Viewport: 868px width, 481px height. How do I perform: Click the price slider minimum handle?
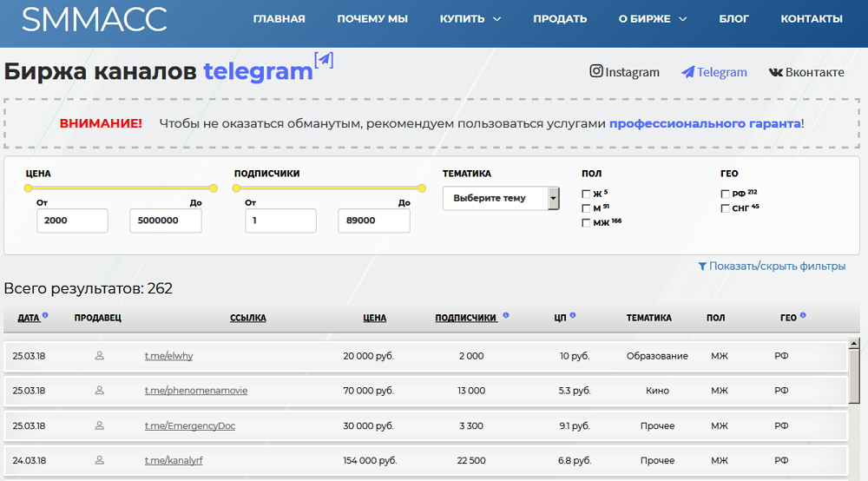[x=29, y=188]
